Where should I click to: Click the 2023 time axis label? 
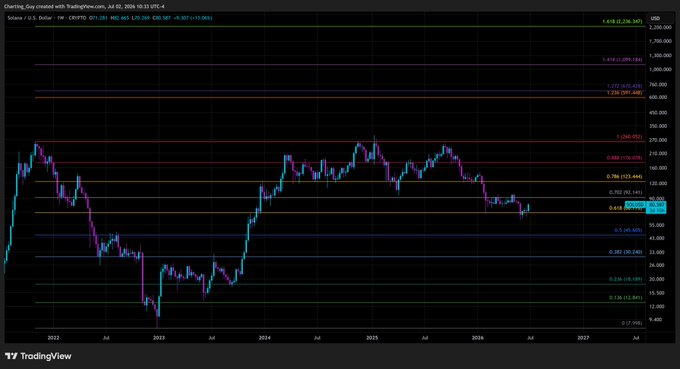(159, 337)
